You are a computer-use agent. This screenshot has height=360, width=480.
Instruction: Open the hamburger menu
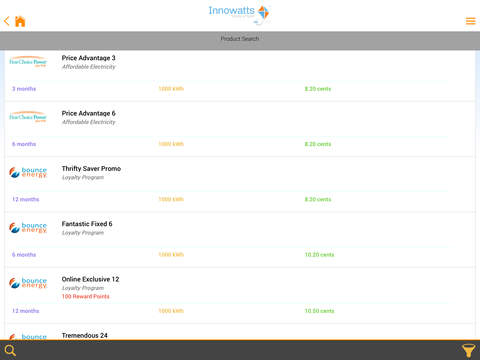(470, 21)
